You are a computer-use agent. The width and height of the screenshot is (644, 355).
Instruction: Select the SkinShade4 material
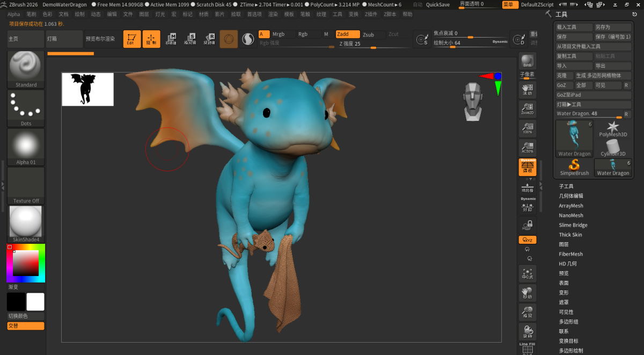point(25,221)
